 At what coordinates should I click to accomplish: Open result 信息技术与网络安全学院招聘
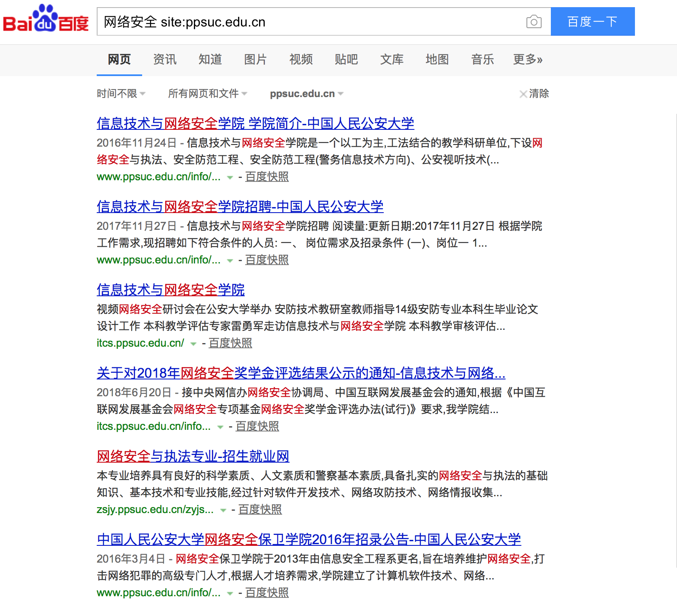tap(240, 207)
